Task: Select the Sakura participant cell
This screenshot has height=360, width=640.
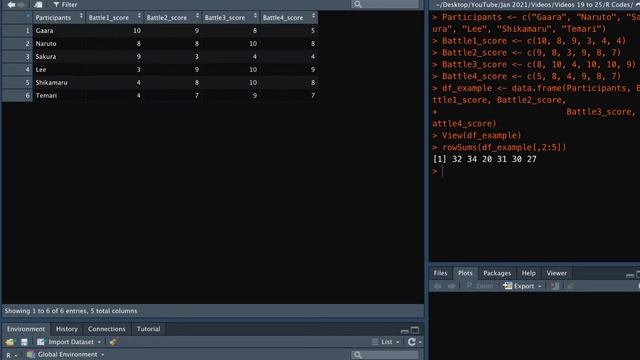Action: [x=59, y=57]
